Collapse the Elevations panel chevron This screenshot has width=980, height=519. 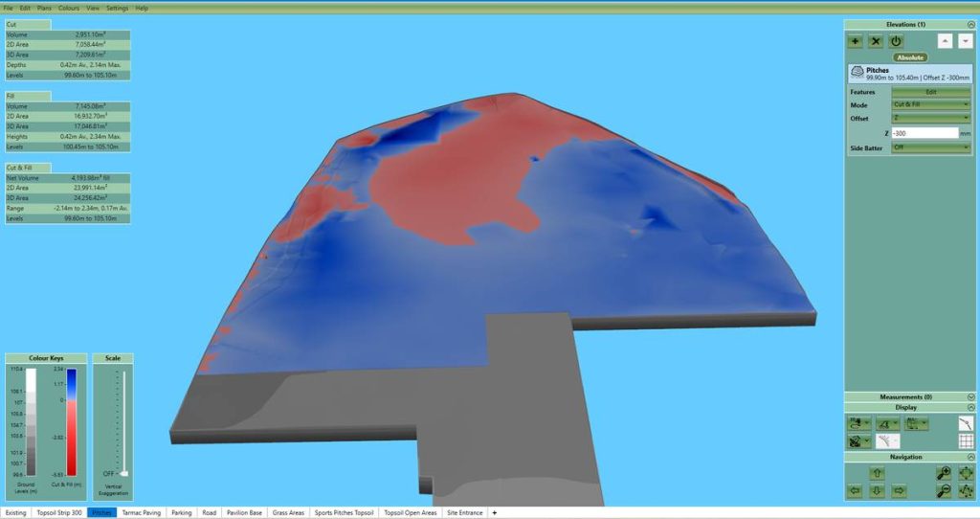click(x=970, y=24)
